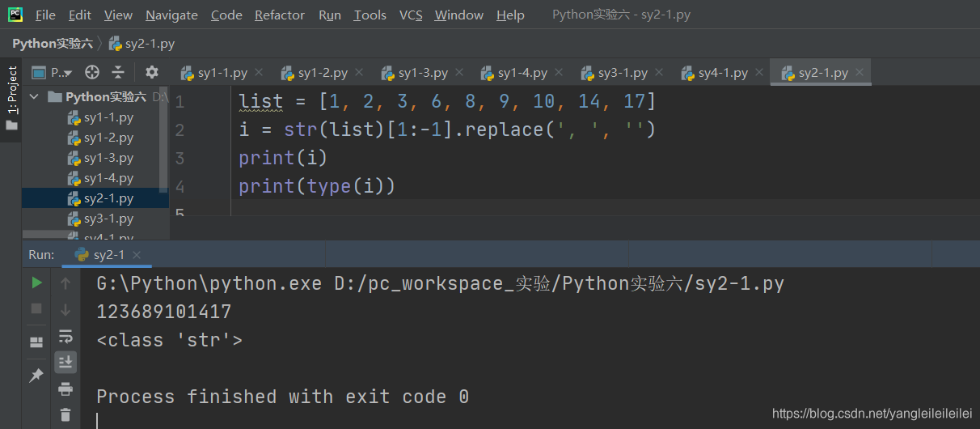Click the console output '123689101417'
980x429 pixels.
click(x=164, y=312)
